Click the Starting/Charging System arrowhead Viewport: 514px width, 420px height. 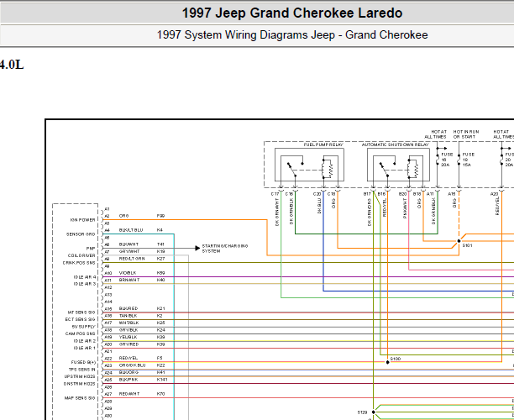(x=197, y=248)
